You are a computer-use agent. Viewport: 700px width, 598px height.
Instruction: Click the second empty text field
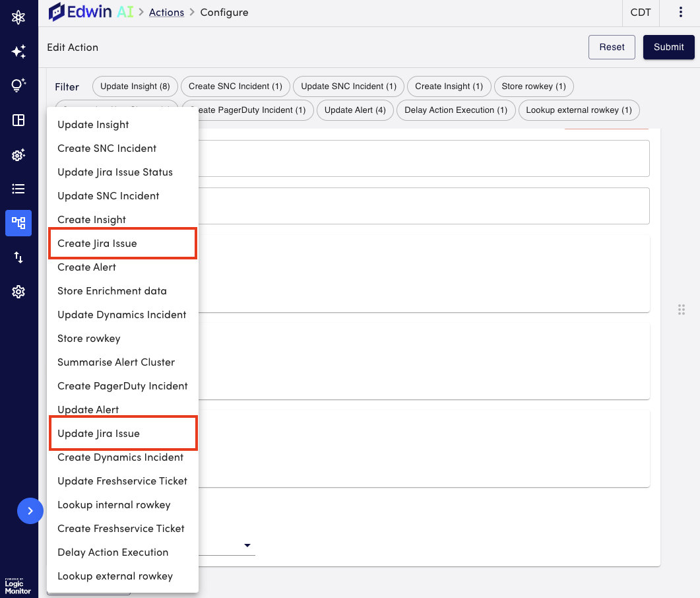(x=424, y=206)
